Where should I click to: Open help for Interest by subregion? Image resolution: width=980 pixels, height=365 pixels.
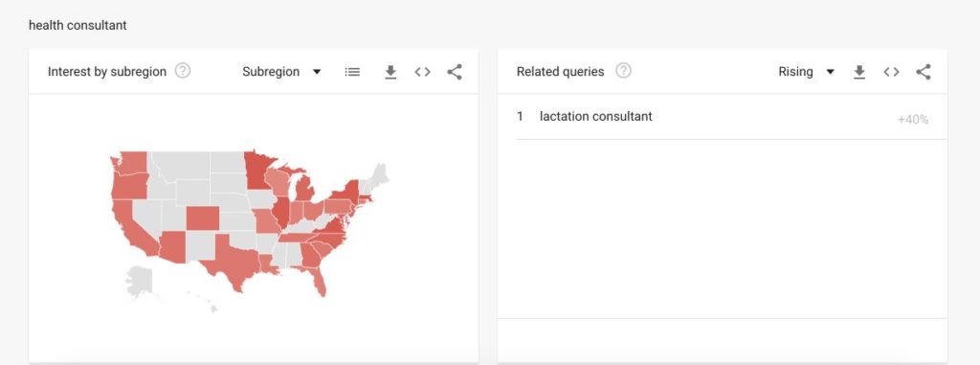[183, 71]
